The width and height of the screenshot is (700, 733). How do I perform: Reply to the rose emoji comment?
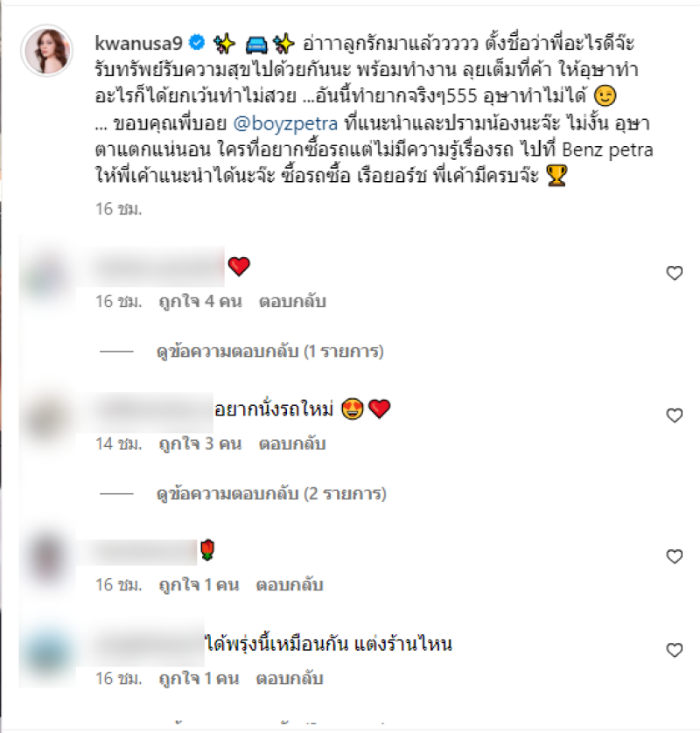(290, 585)
